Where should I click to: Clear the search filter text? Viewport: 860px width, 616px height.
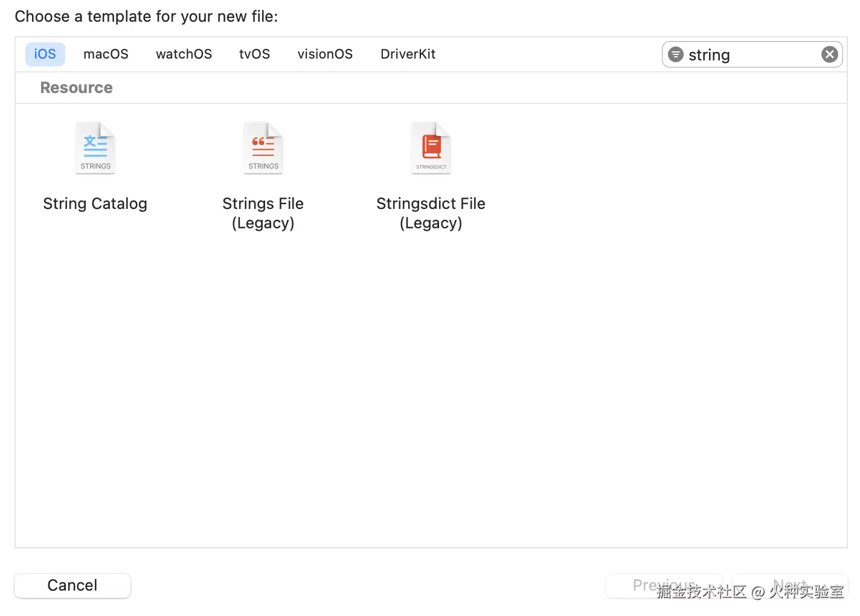829,55
